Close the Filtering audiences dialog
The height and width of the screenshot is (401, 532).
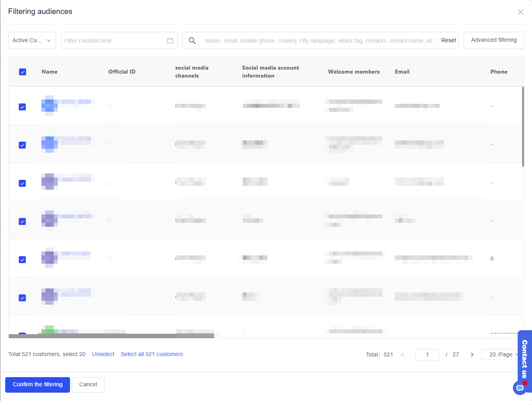pyautogui.click(x=520, y=12)
